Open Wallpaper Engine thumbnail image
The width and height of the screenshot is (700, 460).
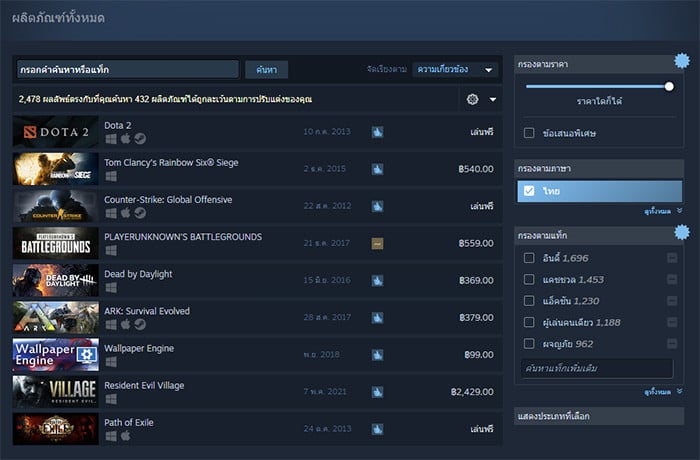tap(56, 355)
